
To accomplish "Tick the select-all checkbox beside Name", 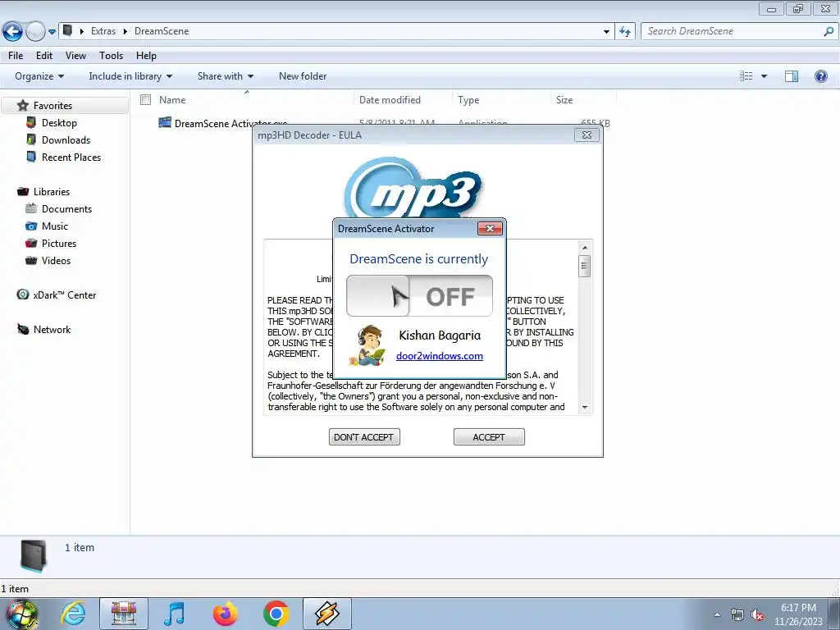I will [146, 99].
